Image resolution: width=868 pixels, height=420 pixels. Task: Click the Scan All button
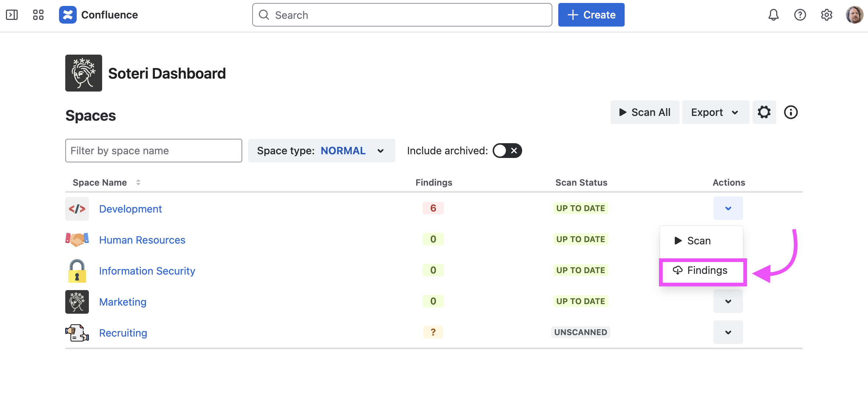point(645,112)
